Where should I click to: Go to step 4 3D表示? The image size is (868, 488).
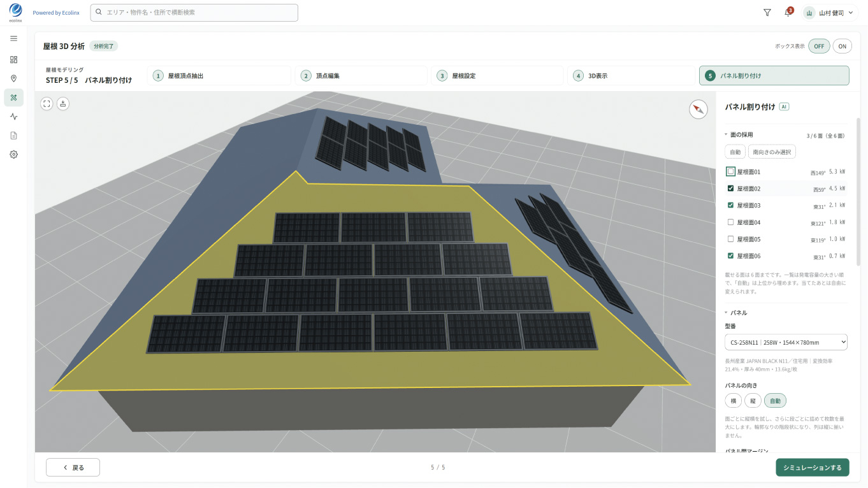(x=631, y=76)
